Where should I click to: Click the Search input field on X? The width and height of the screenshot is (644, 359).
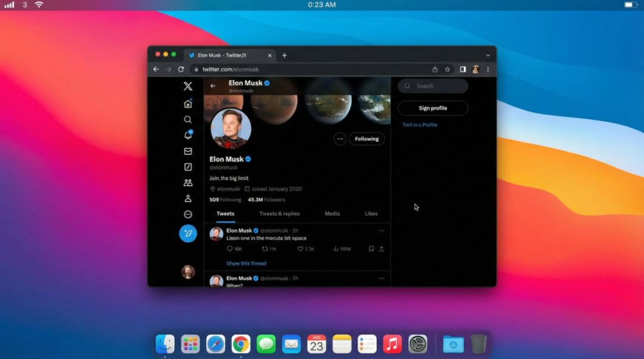pos(433,86)
